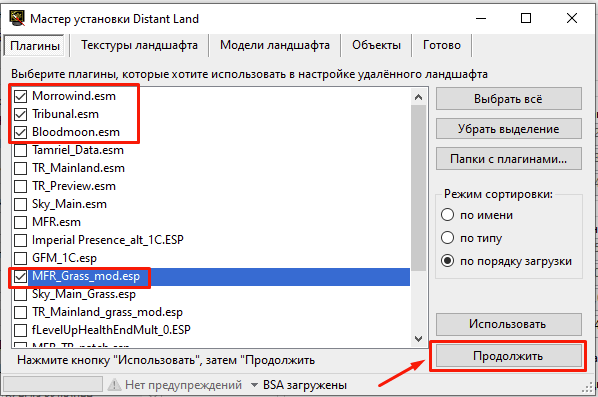Select the MFR.esm row name
This screenshot has height=397, width=598.
56,222
